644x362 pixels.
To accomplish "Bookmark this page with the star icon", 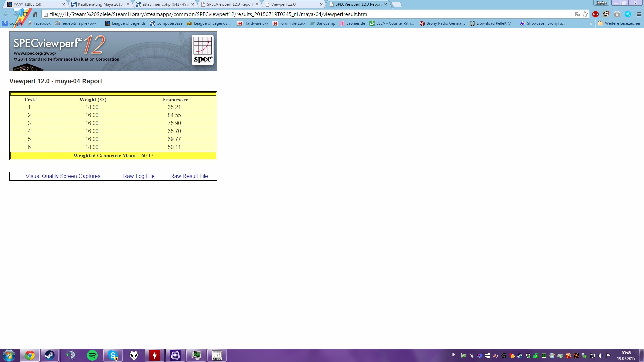I will pyautogui.click(x=585, y=14).
